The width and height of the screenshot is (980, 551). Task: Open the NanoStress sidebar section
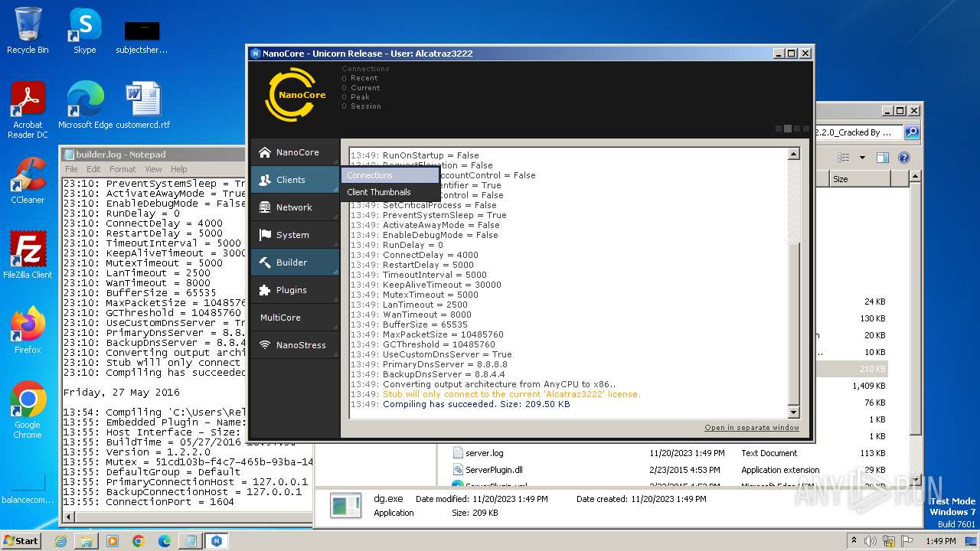pyautogui.click(x=295, y=345)
